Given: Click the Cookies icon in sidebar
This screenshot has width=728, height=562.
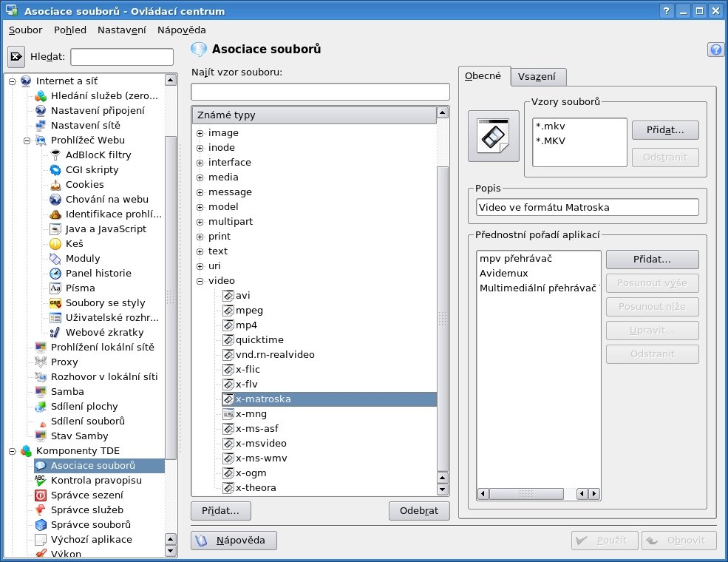Looking at the screenshot, I should point(55,184).
